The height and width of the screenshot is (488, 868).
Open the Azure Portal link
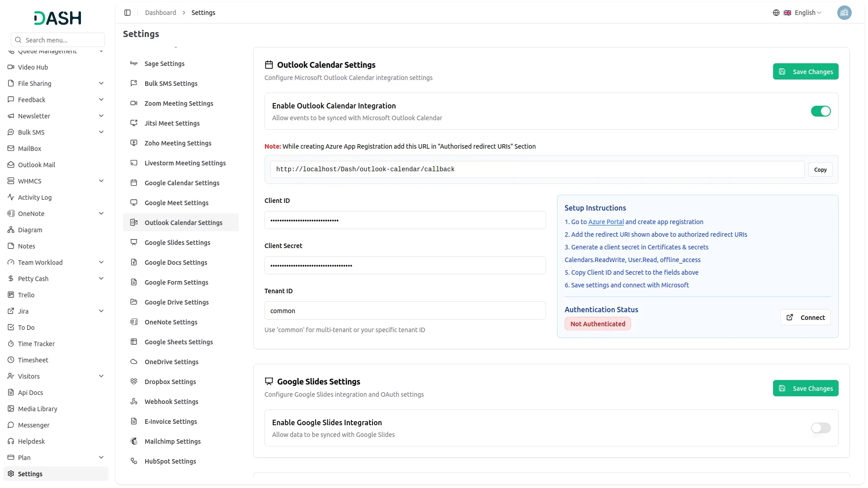[x=606, y=222]
